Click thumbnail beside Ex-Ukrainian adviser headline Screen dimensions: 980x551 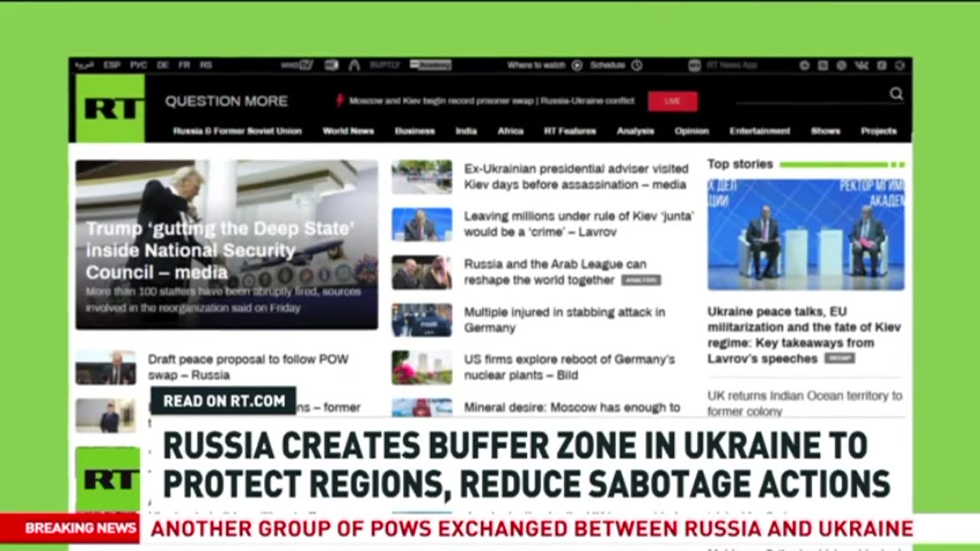click(x=422, y=177)
